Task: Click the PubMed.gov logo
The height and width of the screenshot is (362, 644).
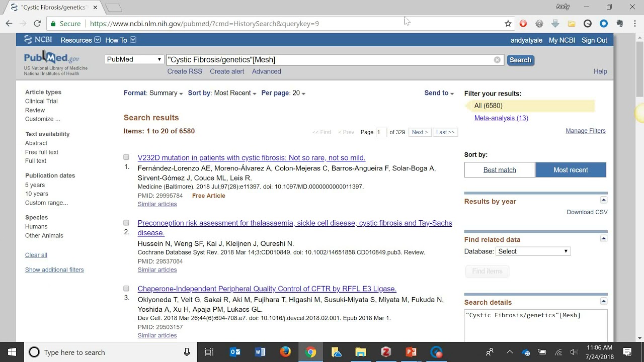Action: (x=52, y=58)
